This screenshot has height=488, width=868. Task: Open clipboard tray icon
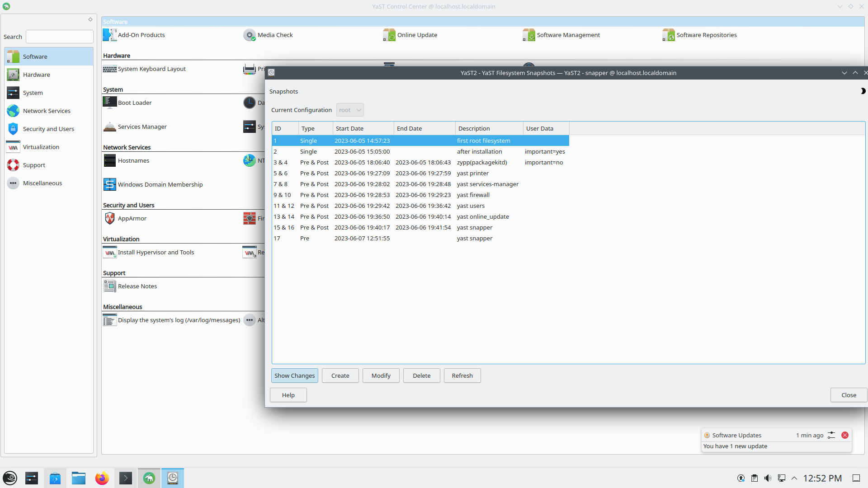[x=755, y=478]
